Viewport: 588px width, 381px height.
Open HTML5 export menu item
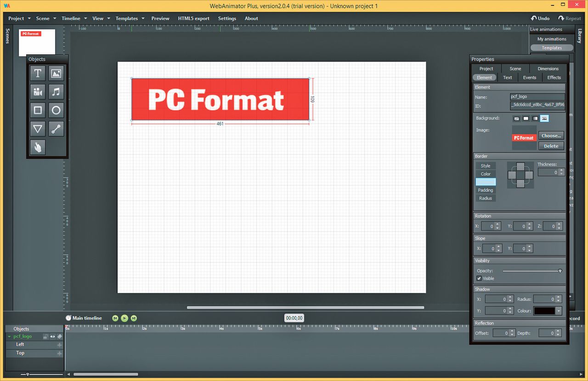[x=193, y=18]
